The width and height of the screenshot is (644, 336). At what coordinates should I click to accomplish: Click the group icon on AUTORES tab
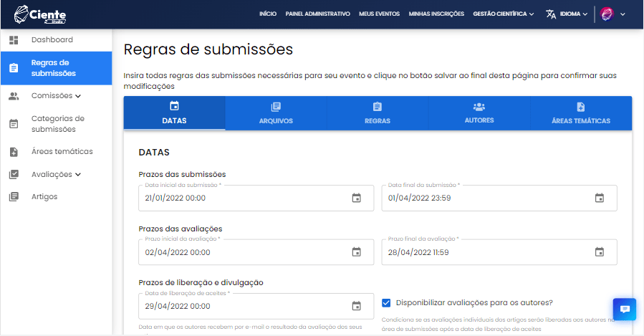[x=479, y=107]
